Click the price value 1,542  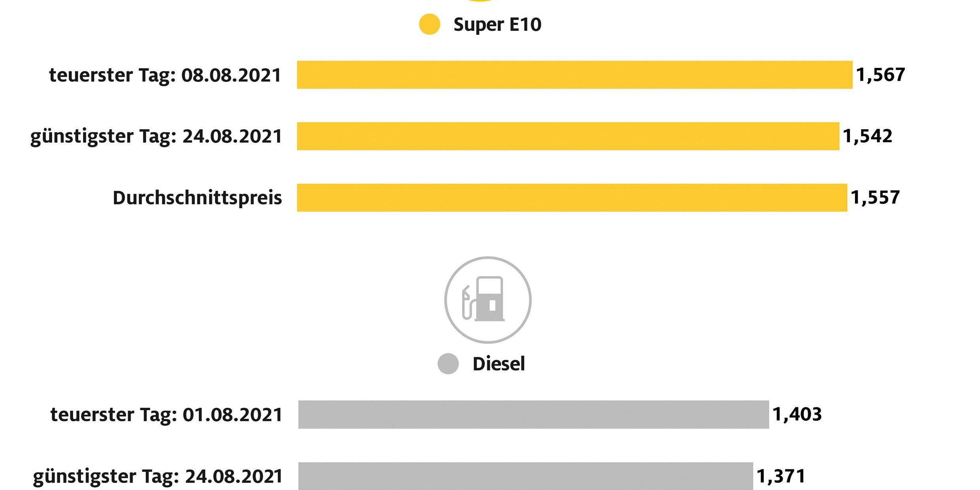[x=867, y=136]
